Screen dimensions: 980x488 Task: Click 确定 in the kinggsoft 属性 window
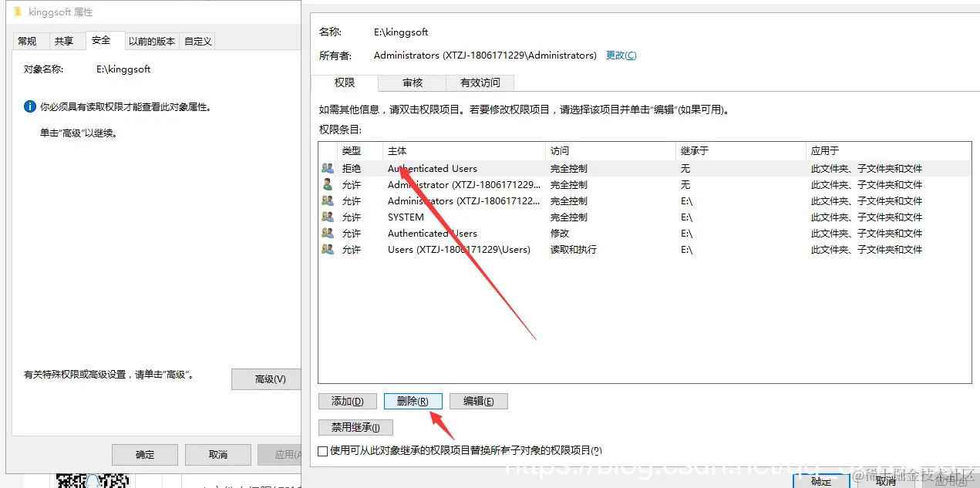145,454
